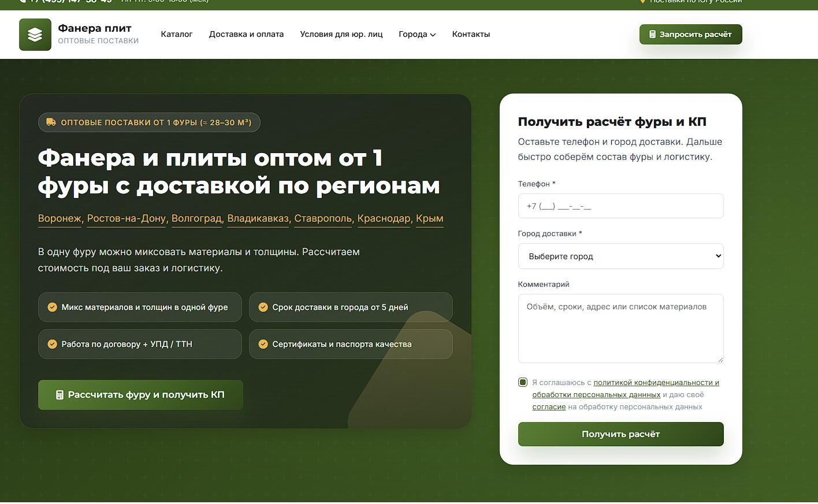Click the stacked layers logo icon
818x504 pixels.
pos(35,34)
